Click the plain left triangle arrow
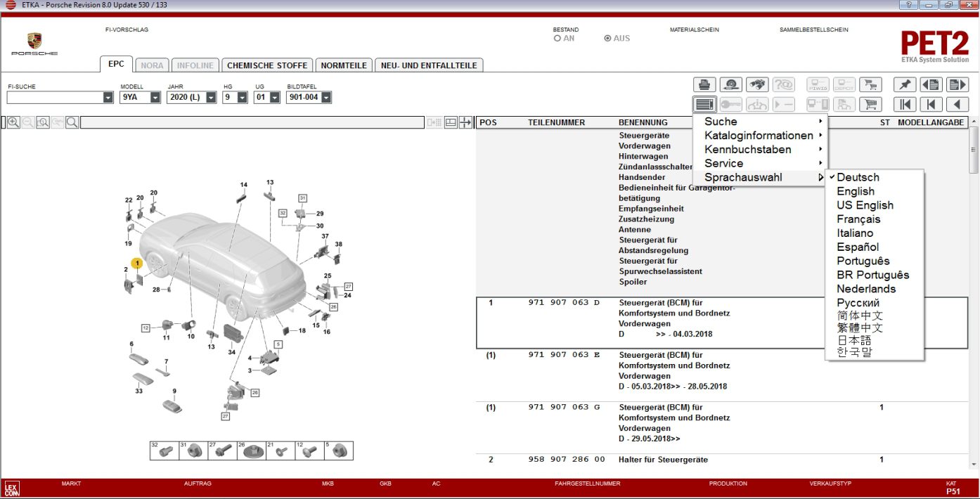Image resolution: width=980 pixels, height=499 pixels. pyautogui.click(x=958, y=105)
